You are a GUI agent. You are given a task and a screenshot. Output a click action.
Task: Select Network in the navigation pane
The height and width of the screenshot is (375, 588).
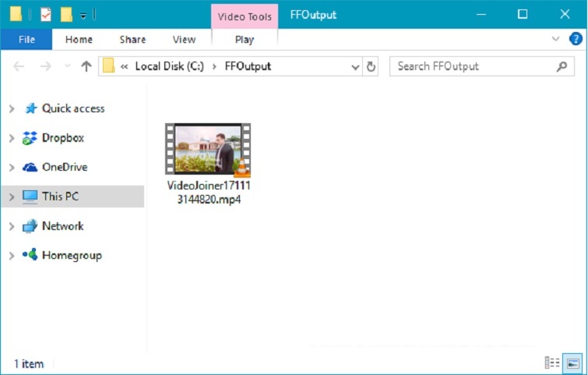(62, 226)
